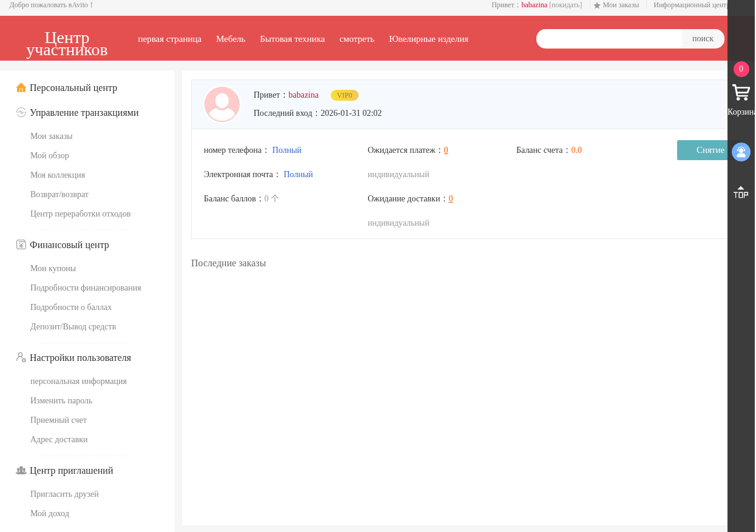This screenshot has height=532, width=756.
Task: Open Бытовая техника in top navigation
Action: tap(292, 39)
